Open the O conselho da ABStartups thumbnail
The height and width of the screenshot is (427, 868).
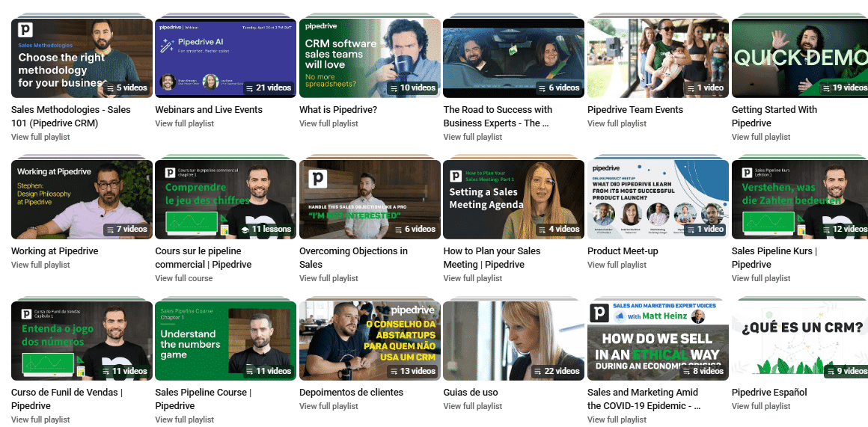pyautogui.click(x=370, y=341)
